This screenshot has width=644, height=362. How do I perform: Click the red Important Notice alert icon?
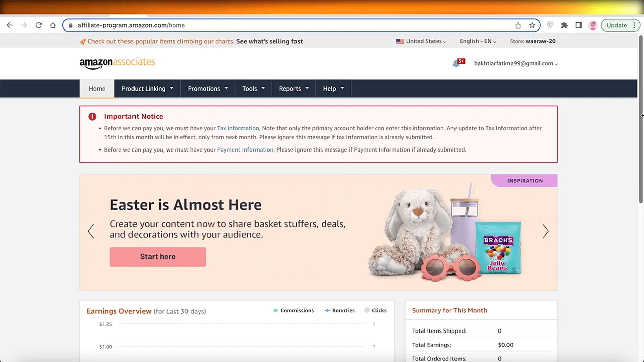(92, 116)
